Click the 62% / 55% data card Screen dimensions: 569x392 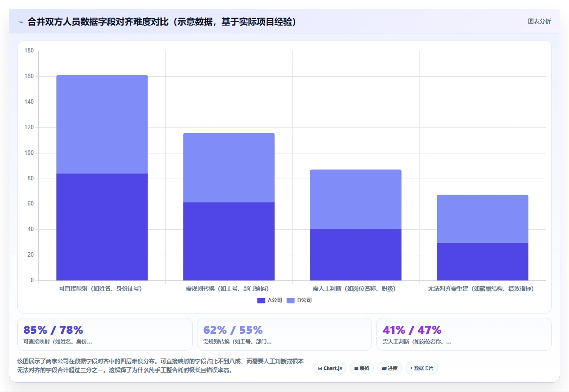pos(284,334)
